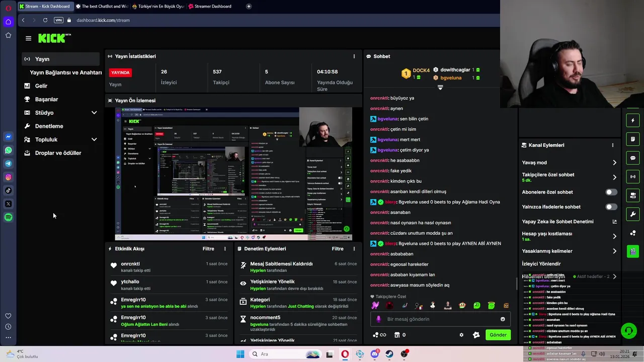Image resolution: width=644 pixels, height=362 pixels.
Task: Click the chat bubble panel icon on right strip
Action: (x=633, y=158)
